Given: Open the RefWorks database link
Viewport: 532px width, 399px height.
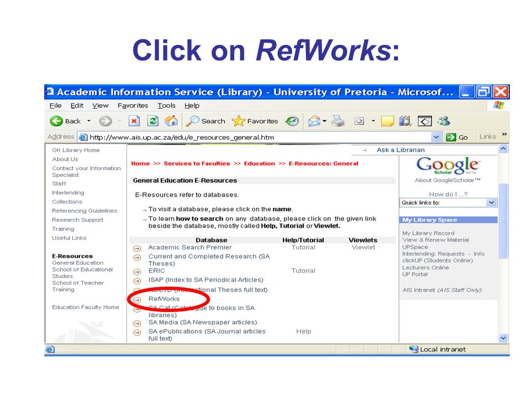Looking at the screenshot, I should 164,299.
